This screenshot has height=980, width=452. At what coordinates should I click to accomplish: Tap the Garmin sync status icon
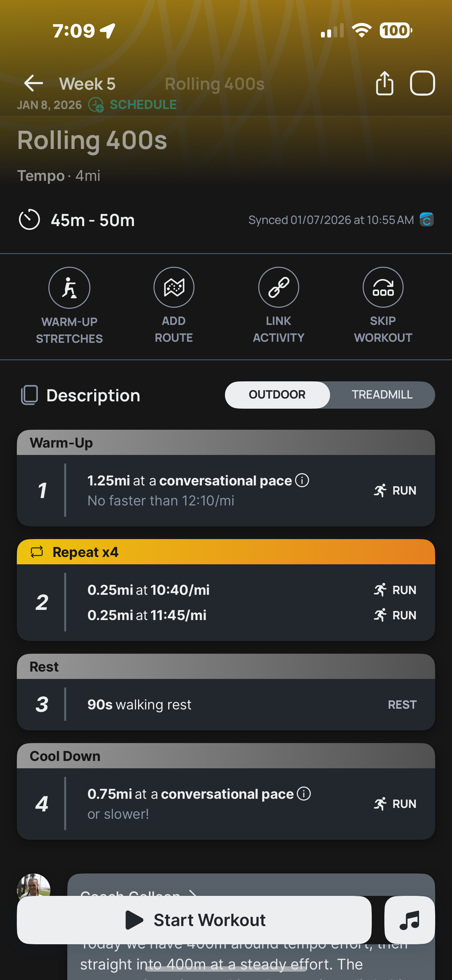(426, 219)
